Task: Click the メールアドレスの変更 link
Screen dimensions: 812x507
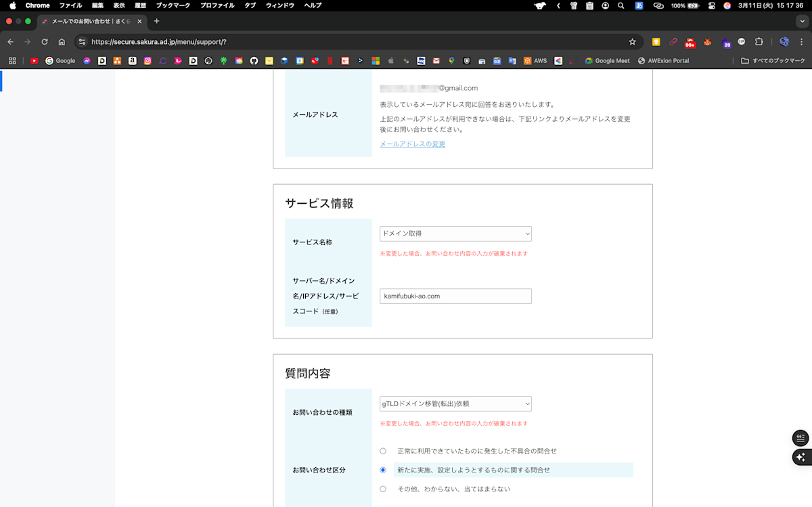Action: [412, 144]
